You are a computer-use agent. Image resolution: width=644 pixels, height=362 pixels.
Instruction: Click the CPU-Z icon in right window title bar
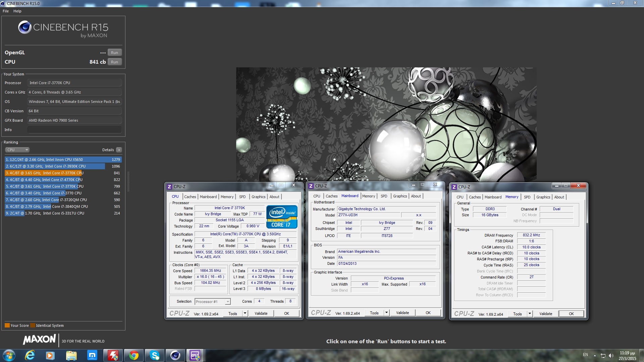pos(454,187)
